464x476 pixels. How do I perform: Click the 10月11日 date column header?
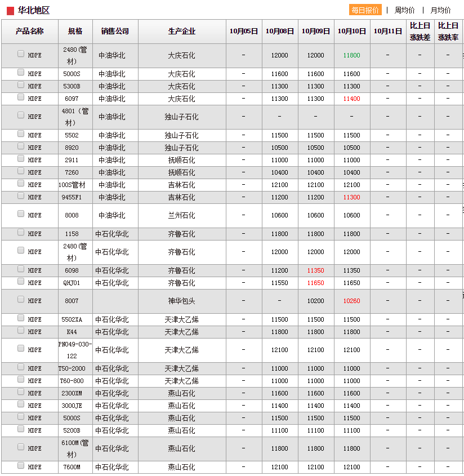coord(388,32)
